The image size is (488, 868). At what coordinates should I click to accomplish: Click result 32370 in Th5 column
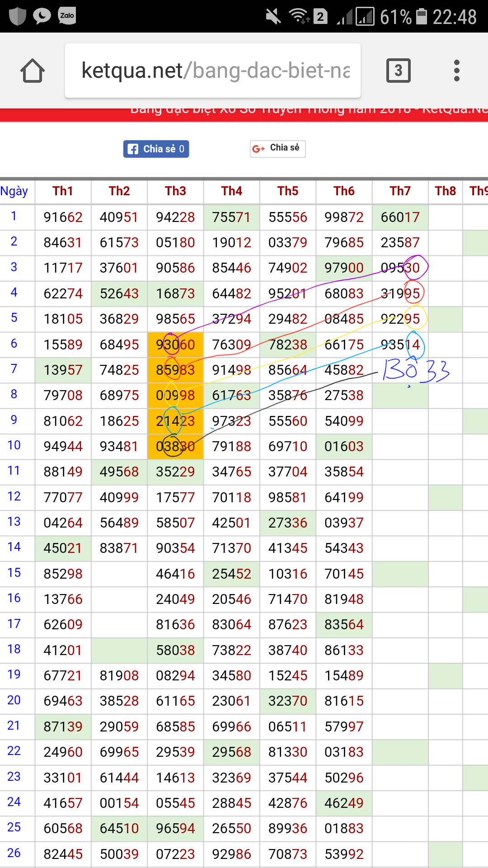[288, 701]
